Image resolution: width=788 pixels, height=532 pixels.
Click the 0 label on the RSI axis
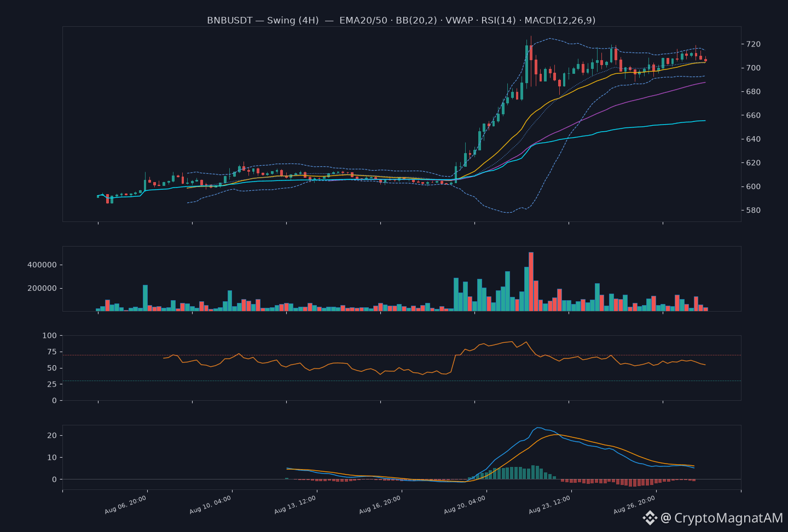[54, 400]
